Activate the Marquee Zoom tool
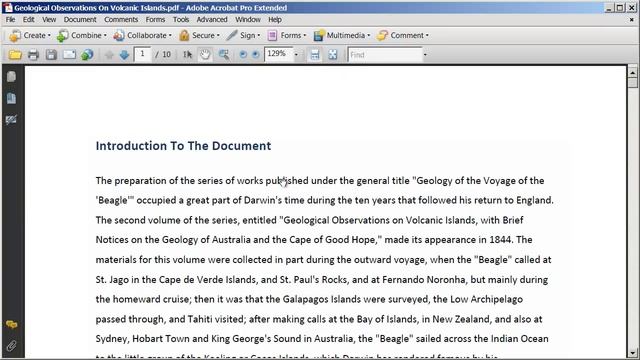Image resolution: width=640 pixels, height=360 pixels. 224,55
